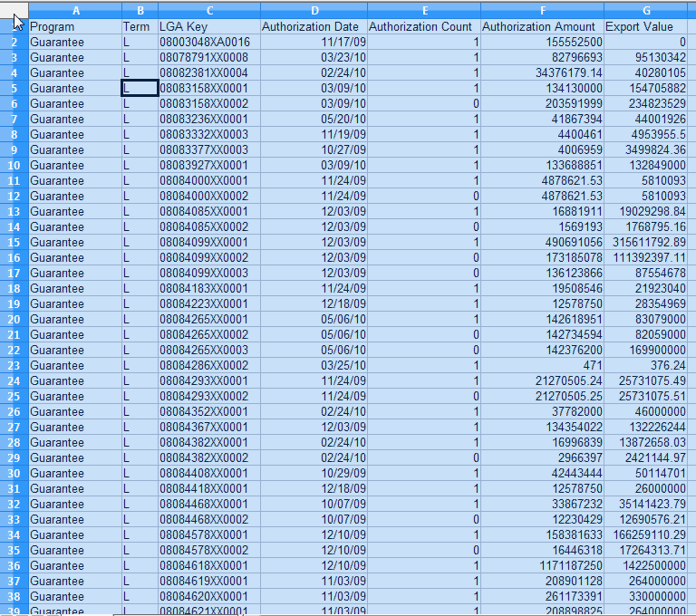Select column E header

[x=424, y=10]
